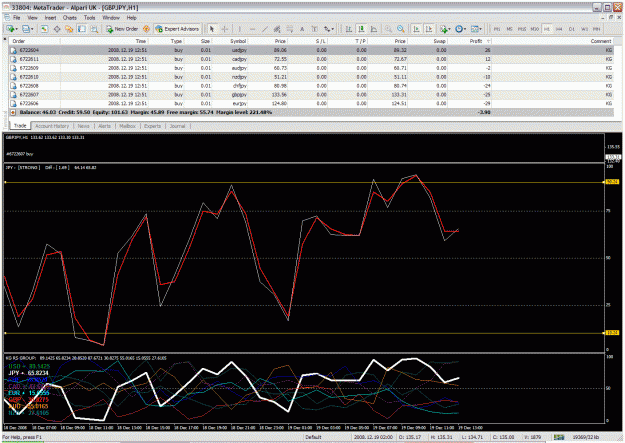Click the Default profile in status bar
Screen dimensions: 625x443
coord(313,437)
